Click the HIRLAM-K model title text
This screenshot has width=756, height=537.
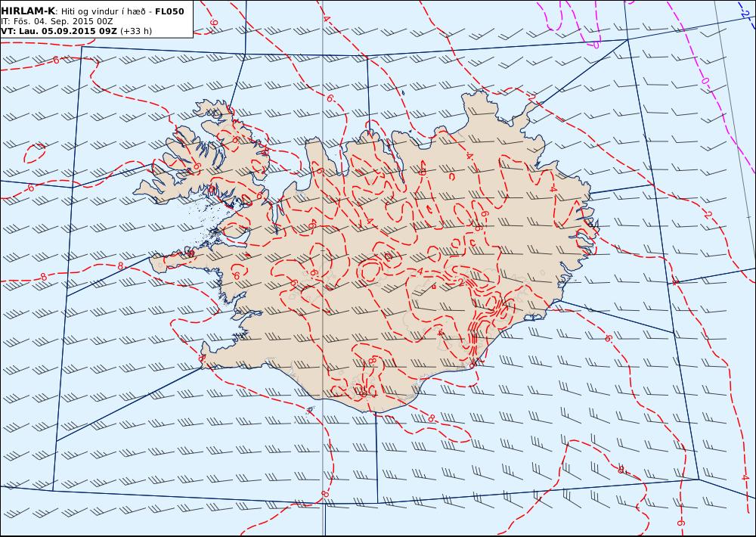coord(28,11)
